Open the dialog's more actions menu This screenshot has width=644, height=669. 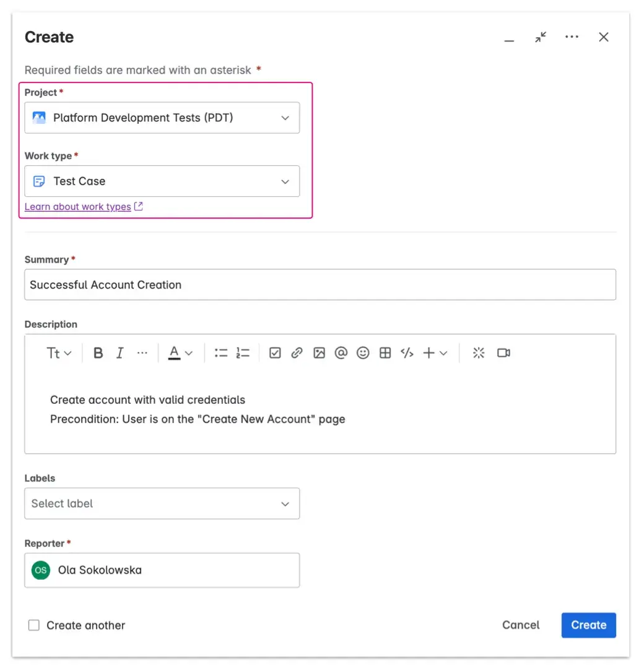572,37
